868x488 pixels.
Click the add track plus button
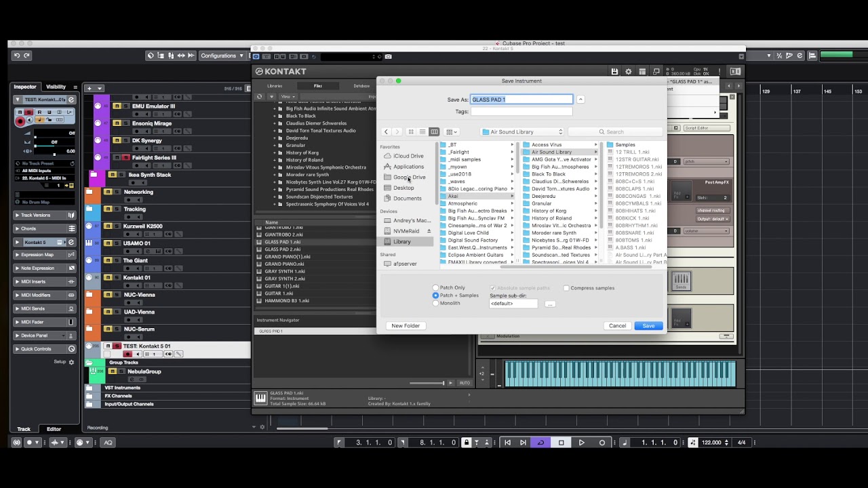click(89, 88)
